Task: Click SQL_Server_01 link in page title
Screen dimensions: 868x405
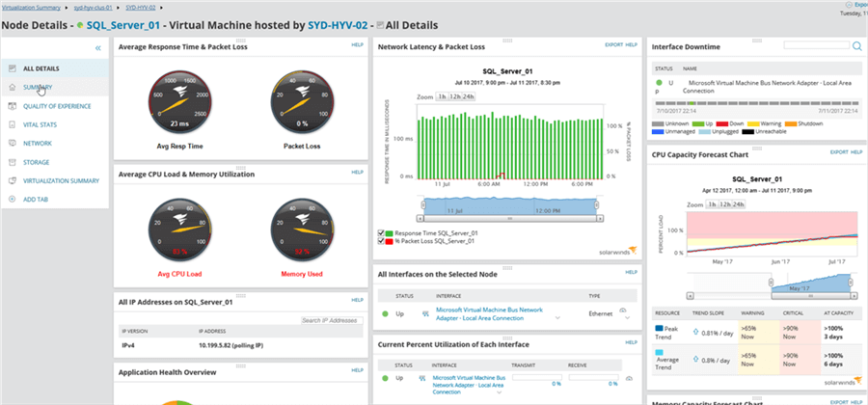Action: (123, 25)
